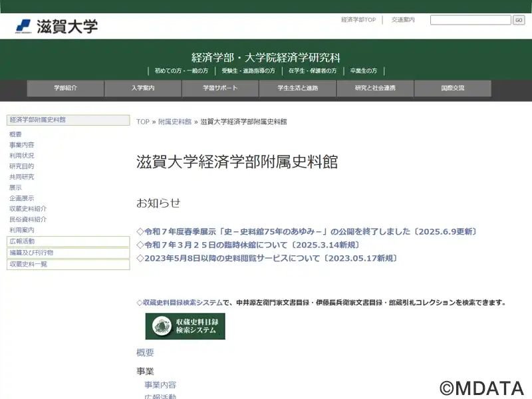Open 交通案内 link in header

coord(403,20)
